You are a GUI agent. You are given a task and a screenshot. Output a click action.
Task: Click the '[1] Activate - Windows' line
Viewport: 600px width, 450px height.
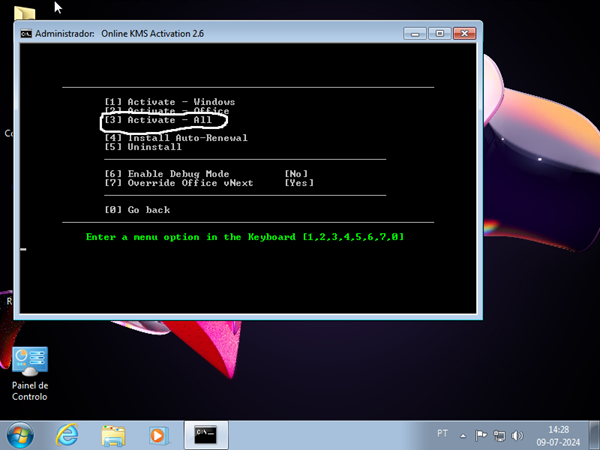(170, 102)
